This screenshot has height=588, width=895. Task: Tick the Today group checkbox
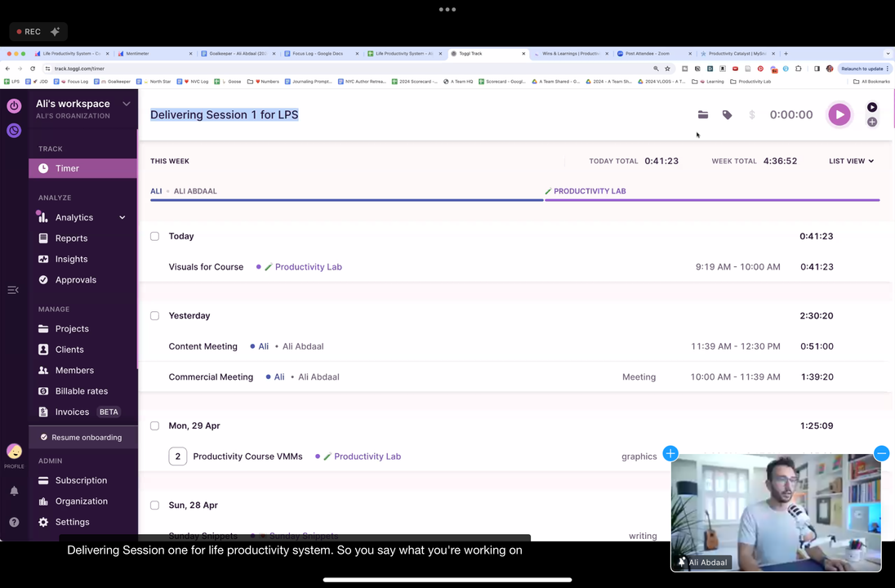(x=154, y=236)
